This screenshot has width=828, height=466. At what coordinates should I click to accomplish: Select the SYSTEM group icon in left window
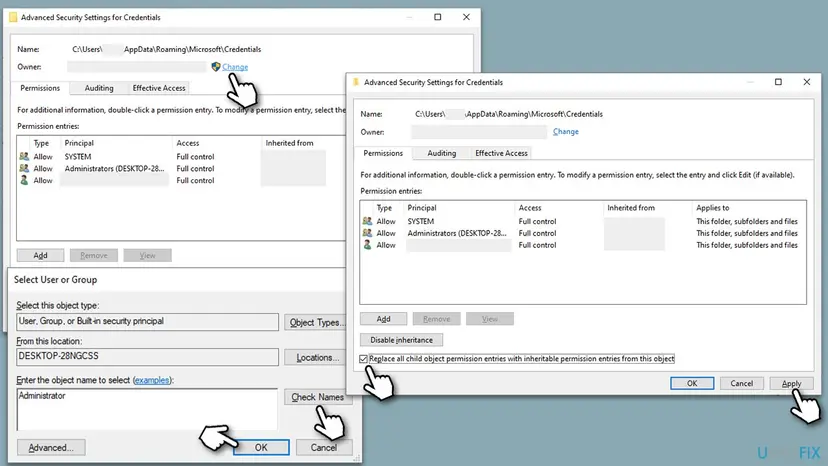24,156
